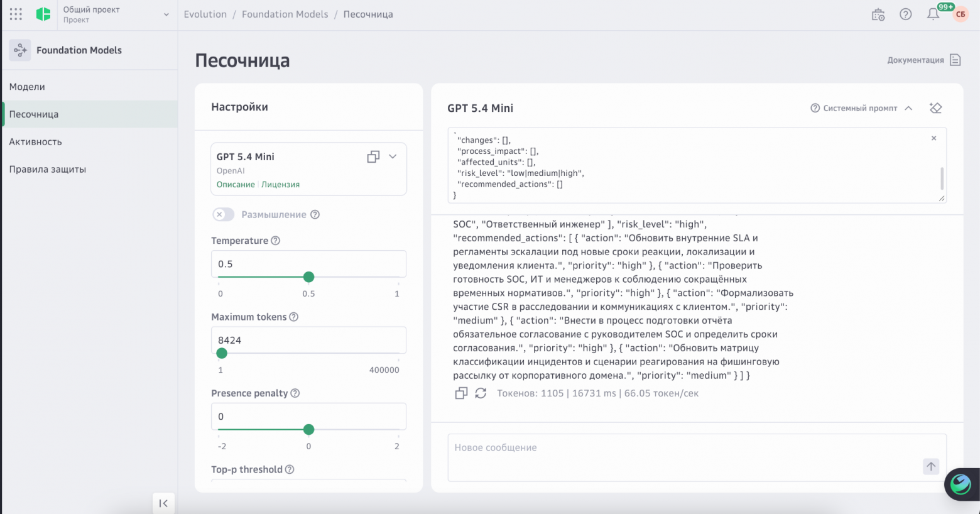Toggle the Размышление switch
The width and height of the screenshot is (980, 514).
[x=223, y=214]
